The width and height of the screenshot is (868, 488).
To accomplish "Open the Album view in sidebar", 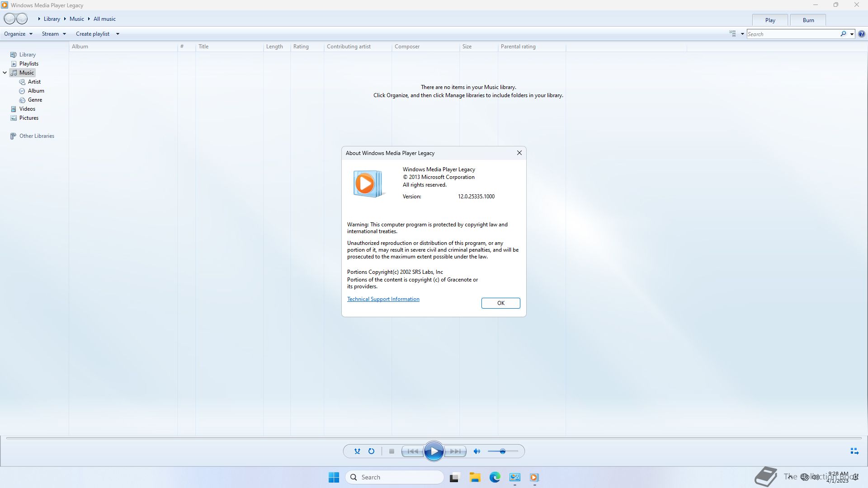I will click(x=36, y=91).
